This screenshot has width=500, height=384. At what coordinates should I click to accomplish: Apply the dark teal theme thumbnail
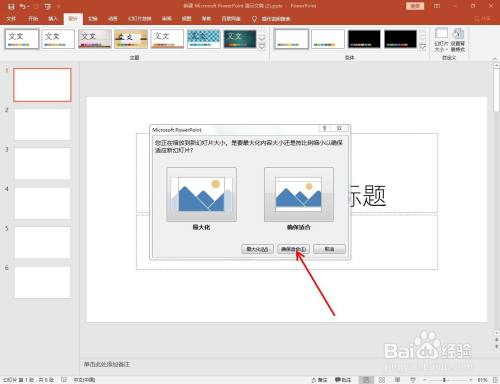coord(240,39)
